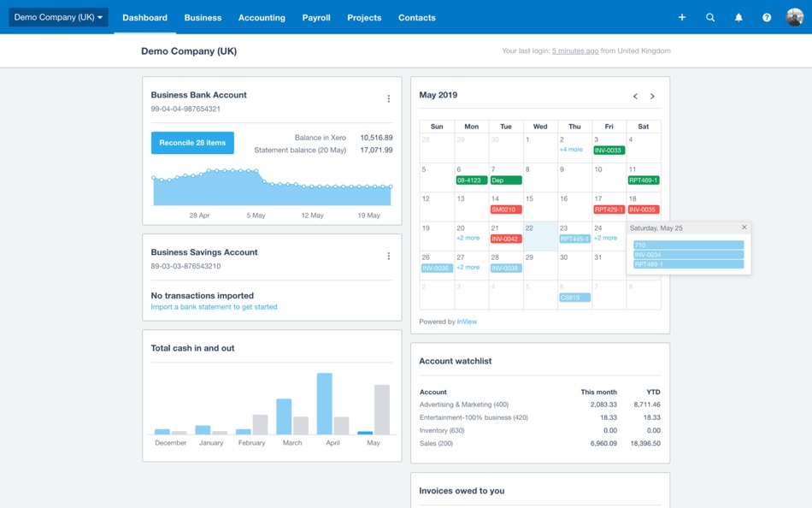Image resolution: width=812 pixels, height=508 pixels.
Task: Expand +4 more on May 2
Action: point(571,150)
